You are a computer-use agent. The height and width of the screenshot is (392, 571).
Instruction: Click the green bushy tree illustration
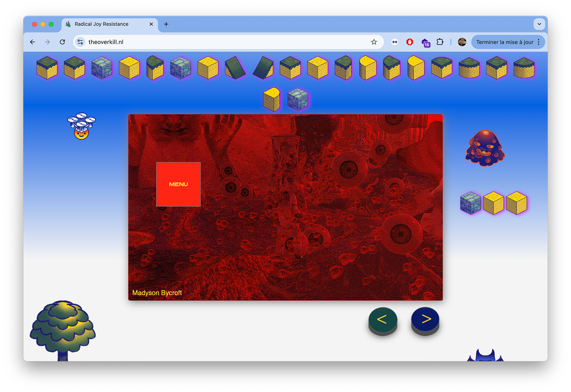click(63, 331)
